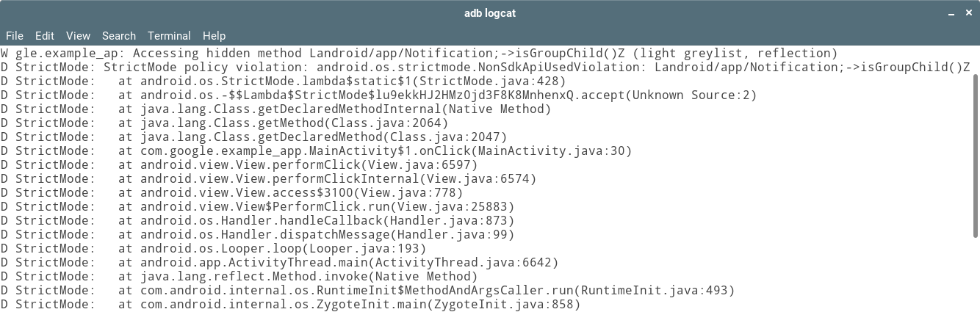Click the StrictMode policy violation log line
Image resolution: width=980 pixels, height=312 pixels.
(486, 68)
